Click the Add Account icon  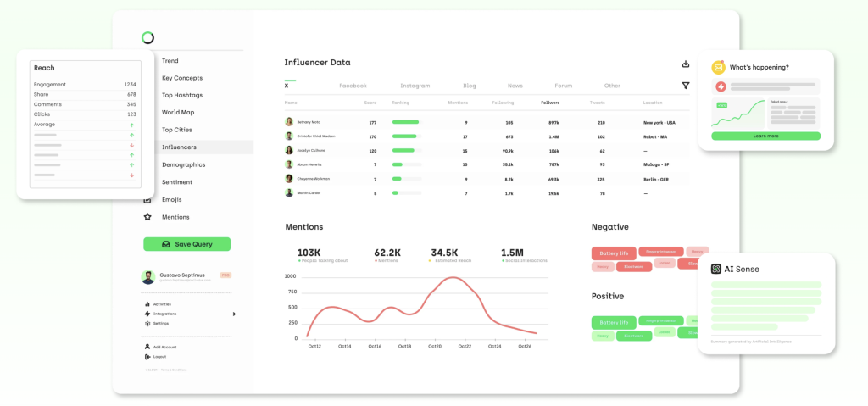point(147,347)
